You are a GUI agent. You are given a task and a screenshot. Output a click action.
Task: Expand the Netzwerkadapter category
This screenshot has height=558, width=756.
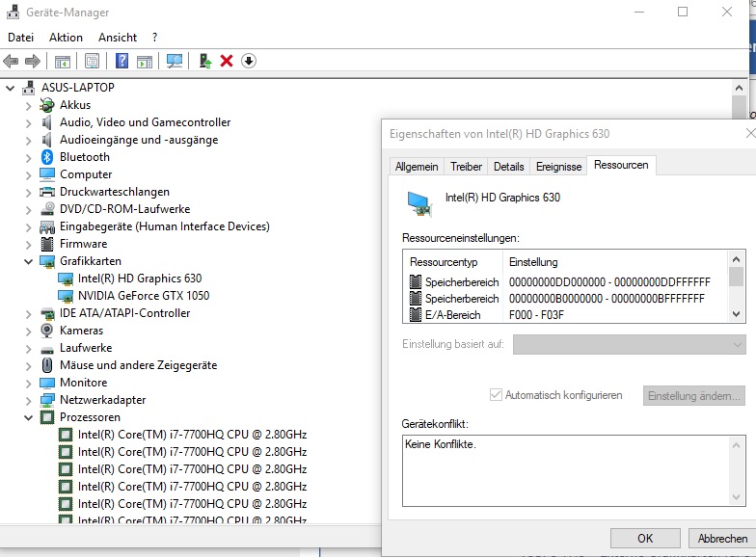(x=29, y=401)
